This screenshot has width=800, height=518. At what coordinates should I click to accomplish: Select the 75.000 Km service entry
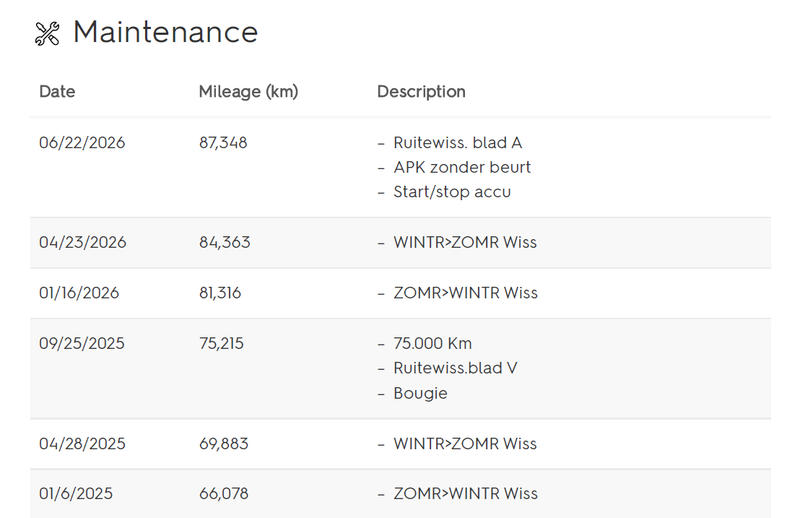pos(433,343)
